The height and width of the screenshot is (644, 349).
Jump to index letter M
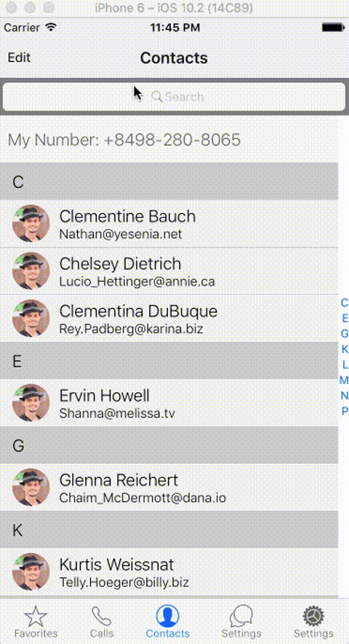click(344, 380)
